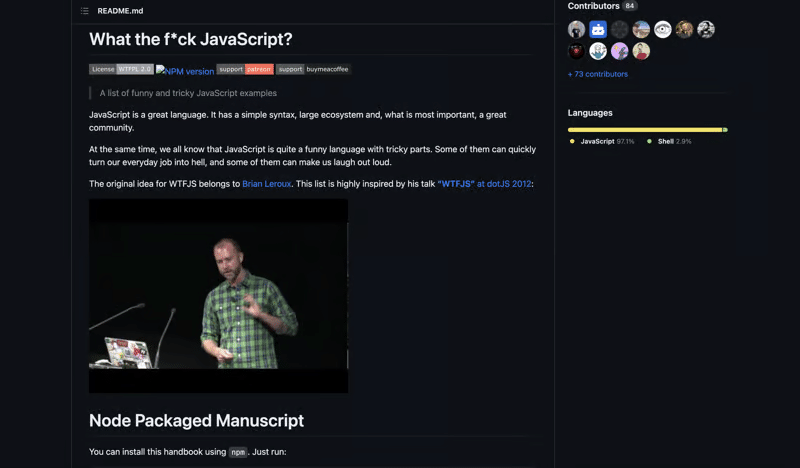Click the Contributors heading
Image resolution: width=800 pixels, height=468 pixels.
(593, 6)
